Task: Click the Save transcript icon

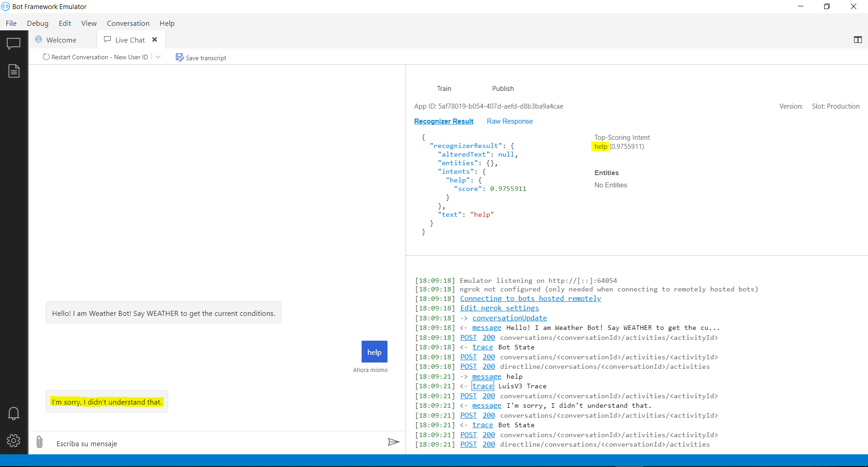Action: tap(179, 57)
